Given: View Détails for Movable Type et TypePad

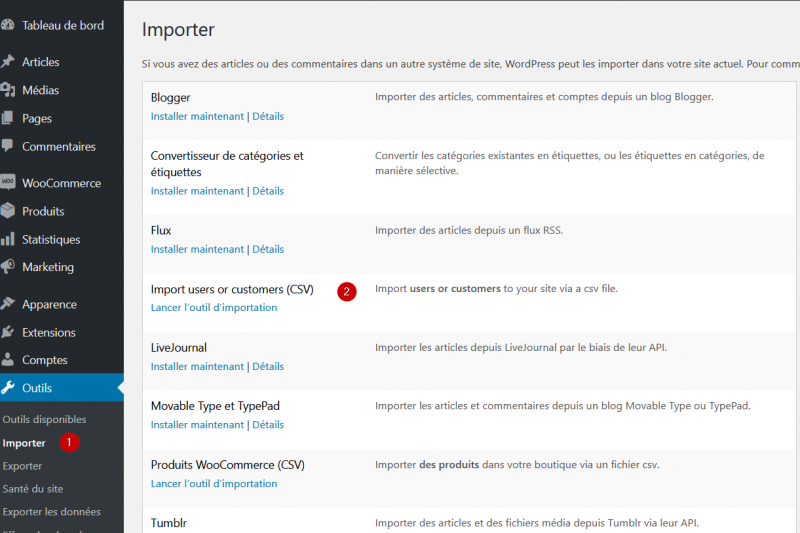Looking at the screenshot, I should tap(268, 424).
